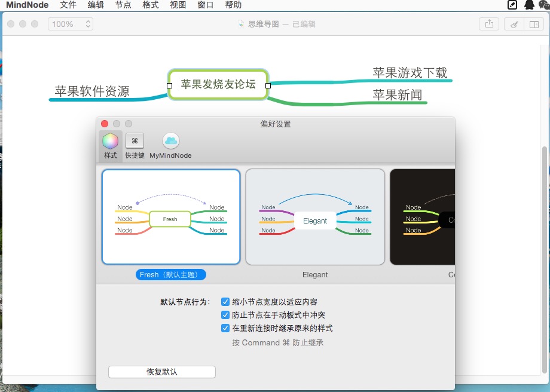Click the Fresh（默认主题）label

click(170, 274)
